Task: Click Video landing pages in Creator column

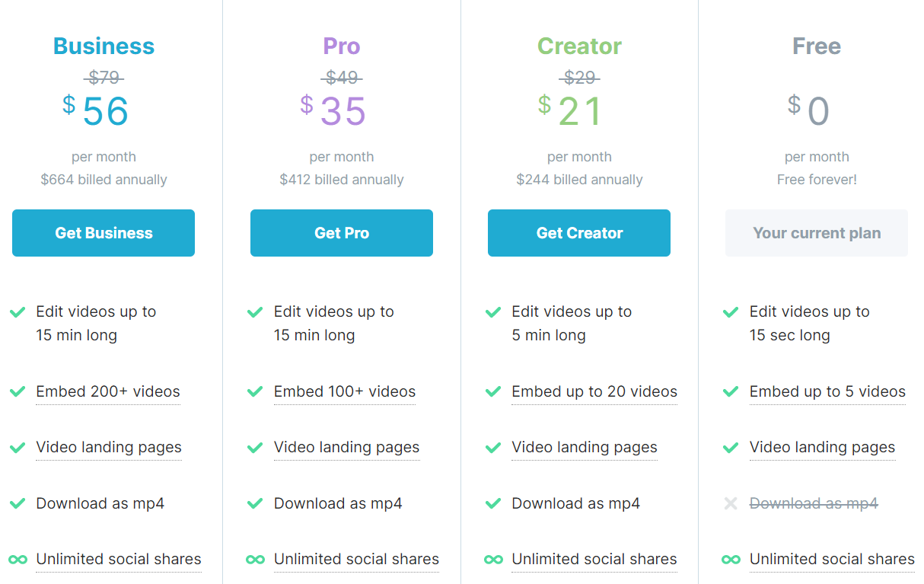Action: click(x=585, y=447)
